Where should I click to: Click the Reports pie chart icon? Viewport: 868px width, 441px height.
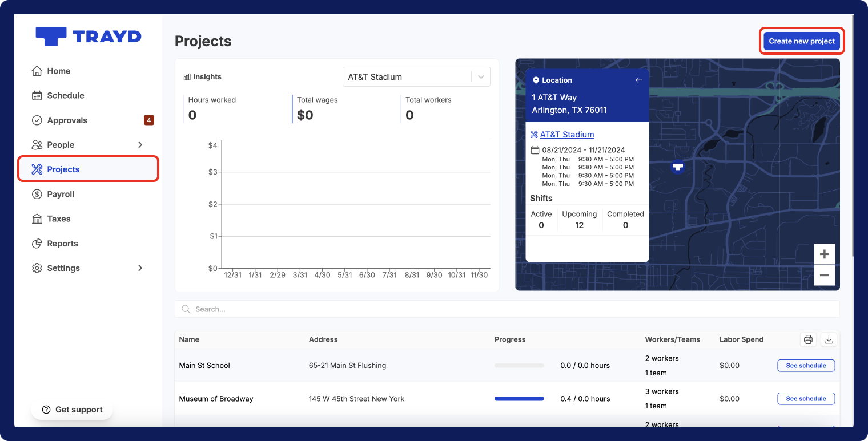pos(37,244)
